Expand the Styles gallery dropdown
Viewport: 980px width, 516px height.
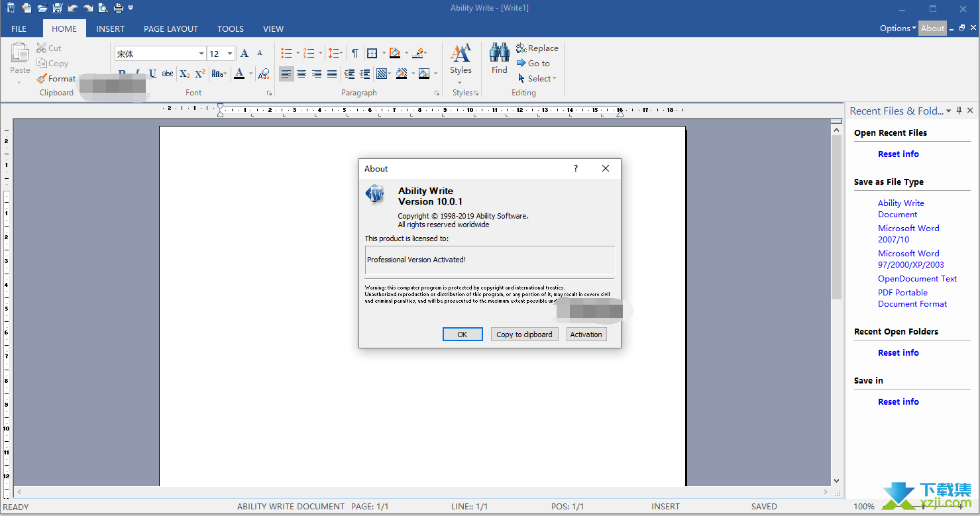click(x=461, y=83)
